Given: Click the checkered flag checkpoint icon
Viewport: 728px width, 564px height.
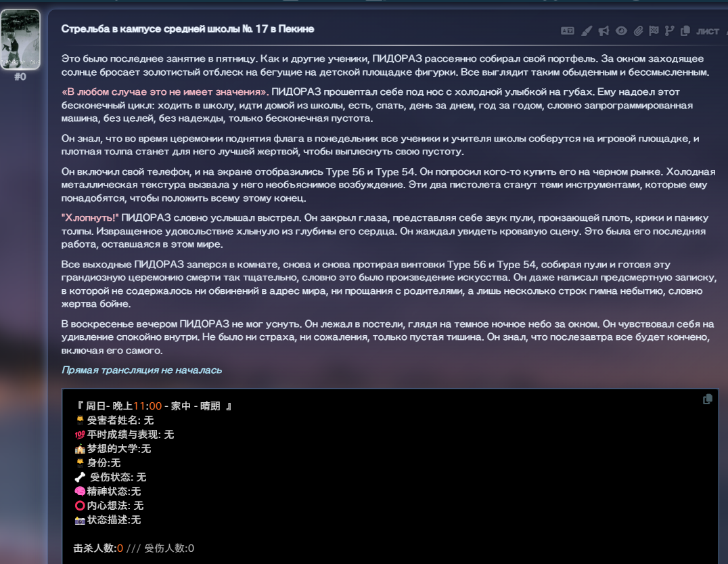Looking at the screenshot, I should pos(654,31).
